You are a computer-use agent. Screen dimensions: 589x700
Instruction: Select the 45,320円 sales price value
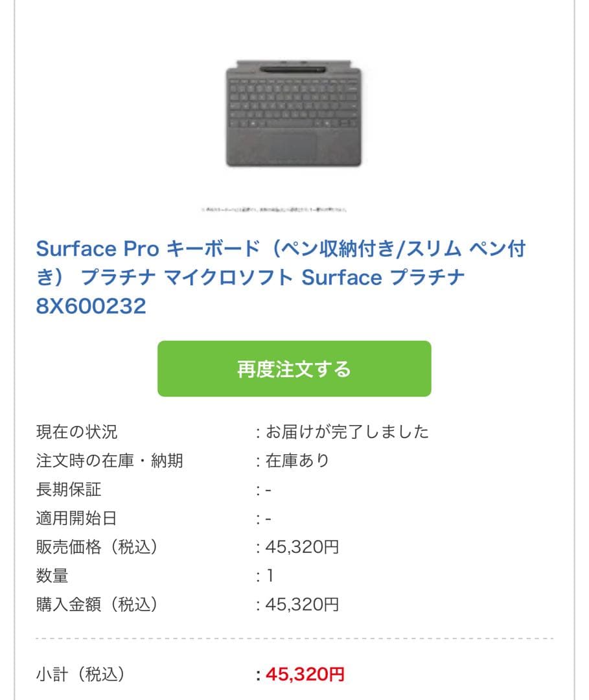pyautogui.click(x=301, y=545)
